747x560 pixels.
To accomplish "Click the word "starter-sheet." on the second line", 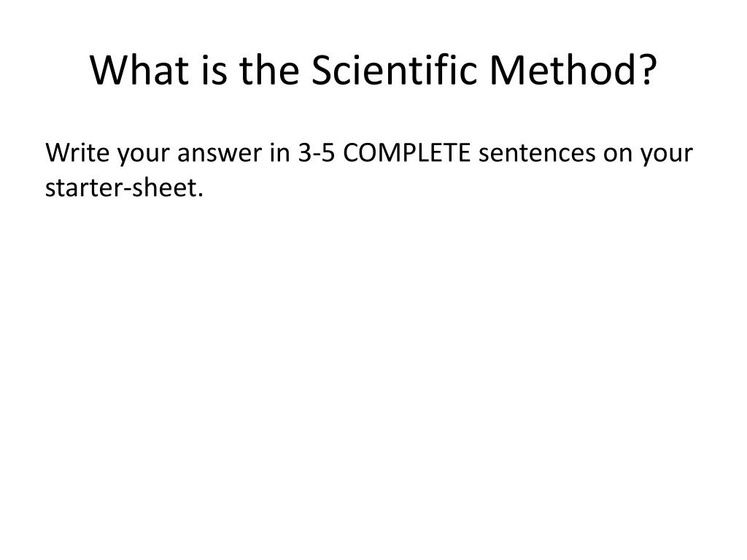I will [124, 187].
